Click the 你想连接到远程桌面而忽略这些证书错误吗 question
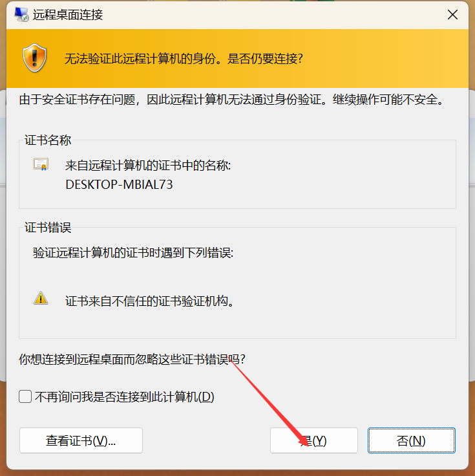This screenshot has width=475, height=476. pyautogui.click(x=132, y=359)
